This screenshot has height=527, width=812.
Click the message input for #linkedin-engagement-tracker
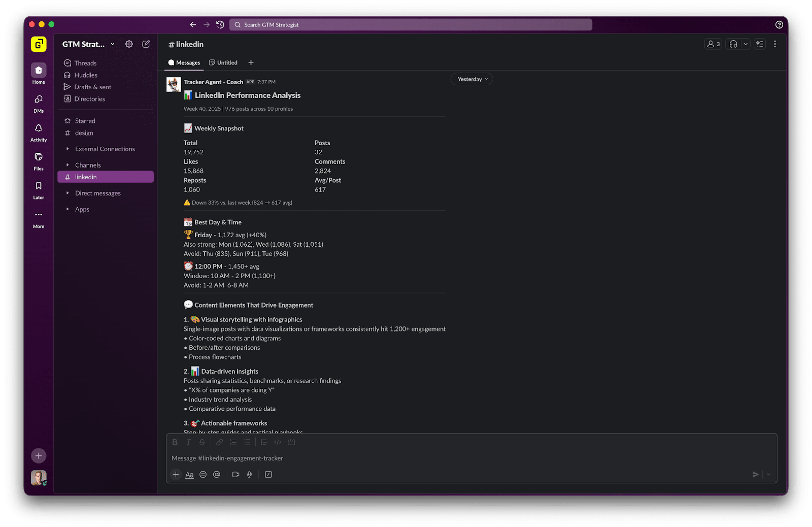(x=471, y=458)
